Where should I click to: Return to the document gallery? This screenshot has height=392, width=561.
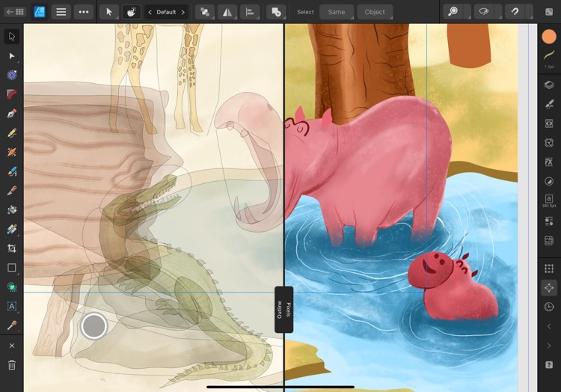[x=15, y=12]
